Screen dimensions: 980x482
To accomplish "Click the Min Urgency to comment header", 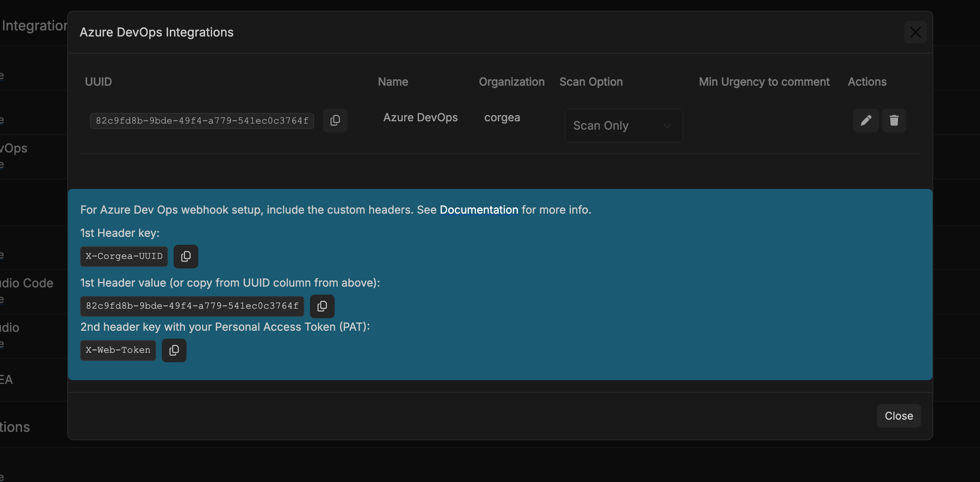I will point(764,82).
